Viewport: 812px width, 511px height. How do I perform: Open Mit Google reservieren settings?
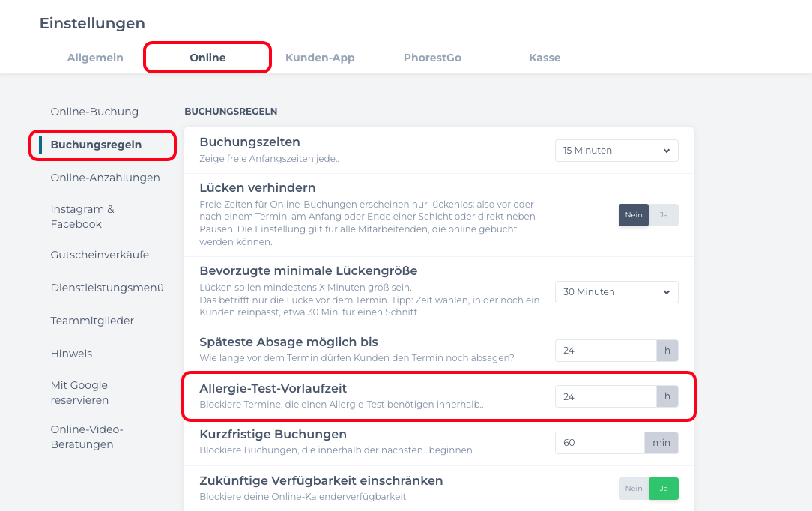coord(79,393)
